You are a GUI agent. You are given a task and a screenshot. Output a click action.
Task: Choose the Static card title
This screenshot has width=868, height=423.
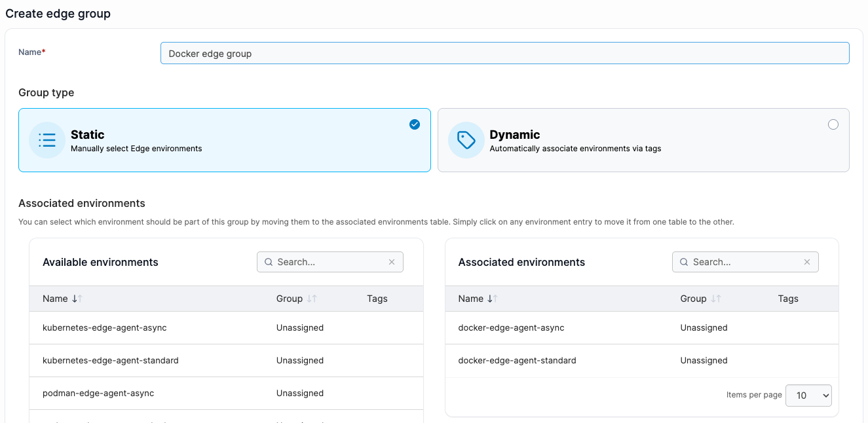(88, 135)
